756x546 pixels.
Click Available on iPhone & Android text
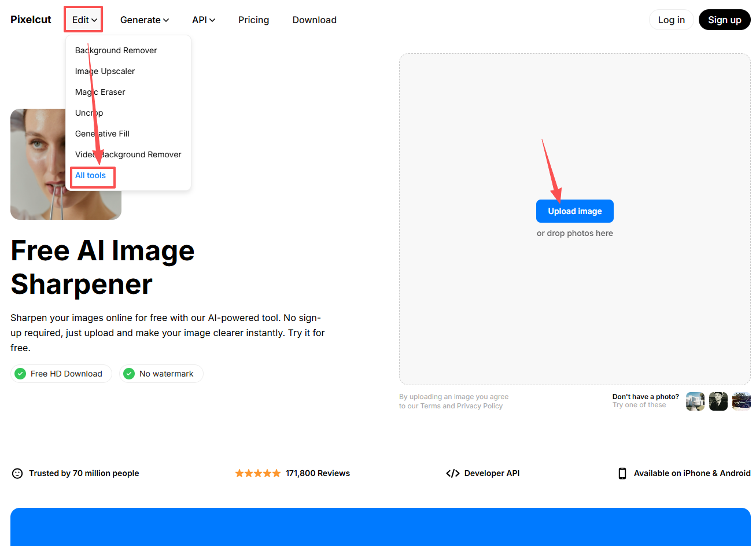tap(692, 473)
